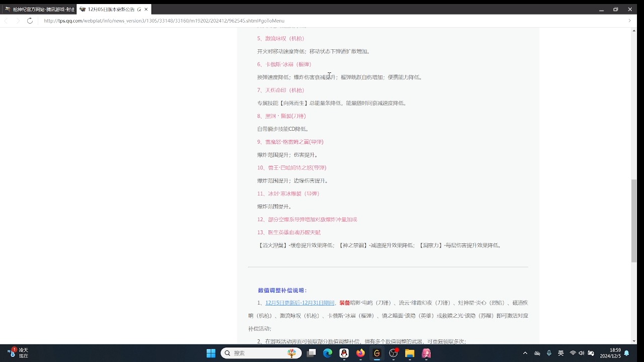
Task: Open File Explorer from the taskbar
Action: [x=410, y=353]
